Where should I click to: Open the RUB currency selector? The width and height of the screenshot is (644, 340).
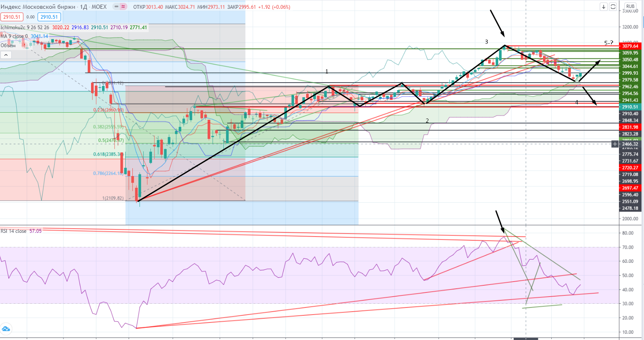pyautogui.click(x=630, y=6)
